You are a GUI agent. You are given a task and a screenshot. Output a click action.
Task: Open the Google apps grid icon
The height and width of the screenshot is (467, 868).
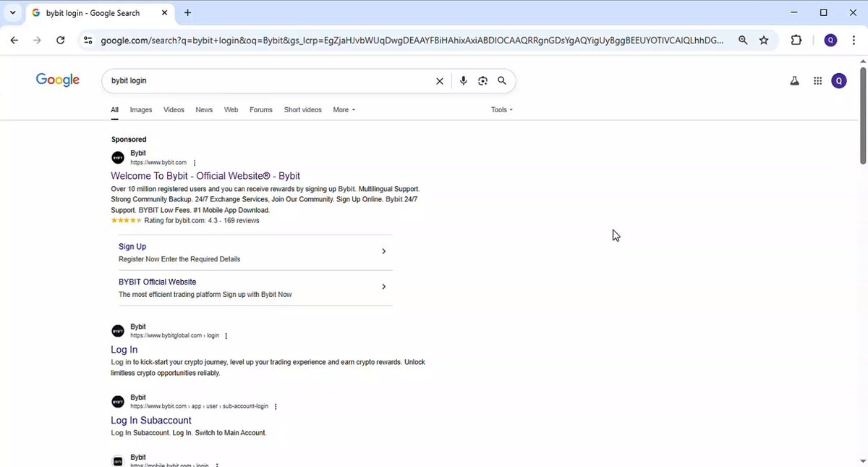coord(818,81)
